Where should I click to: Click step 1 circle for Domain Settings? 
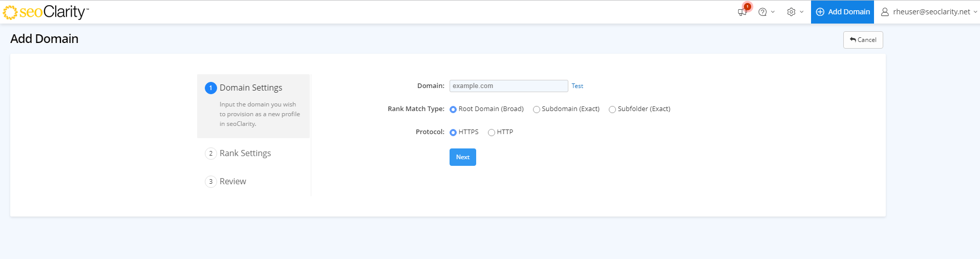(x=210, y=88)
